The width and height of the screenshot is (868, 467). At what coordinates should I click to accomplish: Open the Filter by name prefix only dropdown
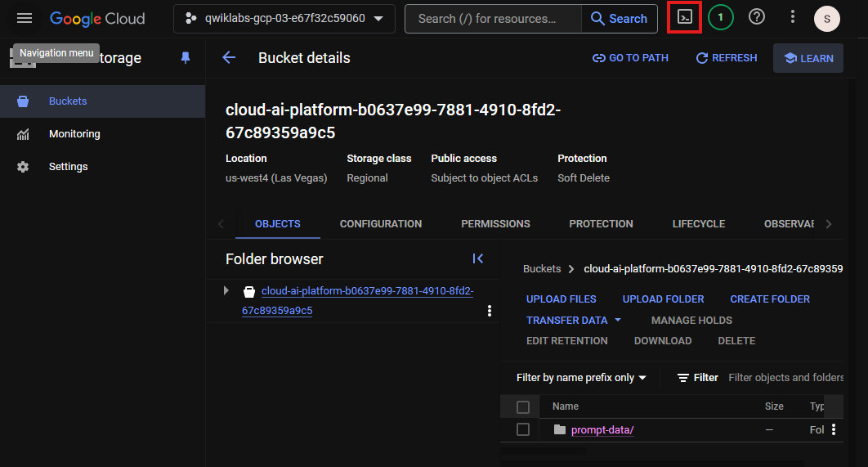pyautogui.click(x=581, y=377)
